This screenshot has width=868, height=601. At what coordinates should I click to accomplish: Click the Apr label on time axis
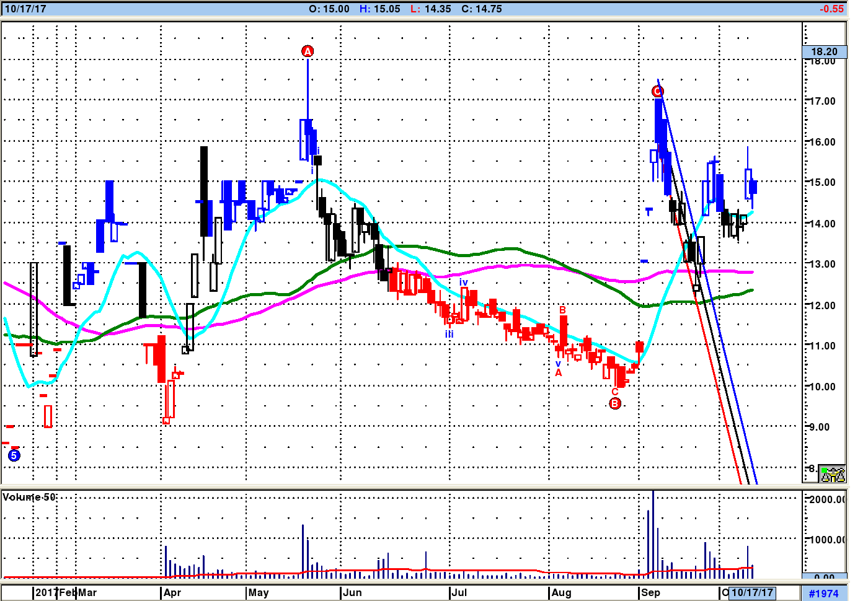[172, 592]
